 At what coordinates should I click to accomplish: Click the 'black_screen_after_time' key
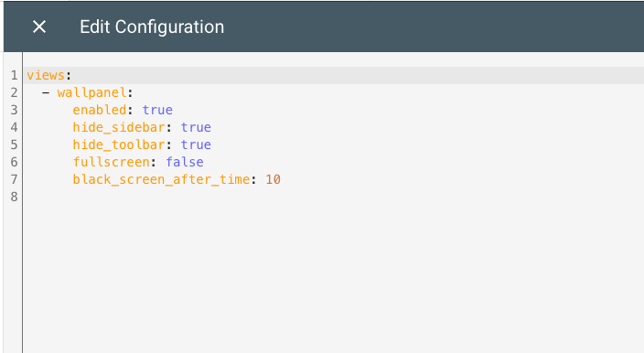(x=161, y=179)
